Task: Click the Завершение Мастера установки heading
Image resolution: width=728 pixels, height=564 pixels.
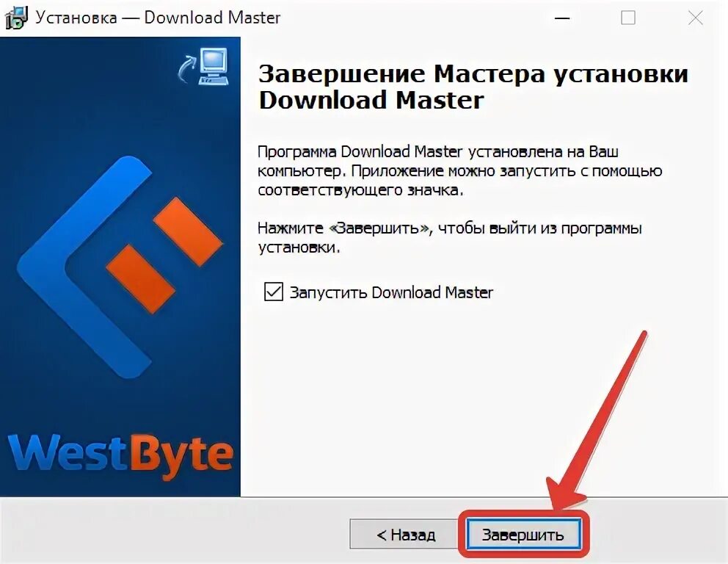Action: [473, 87]
